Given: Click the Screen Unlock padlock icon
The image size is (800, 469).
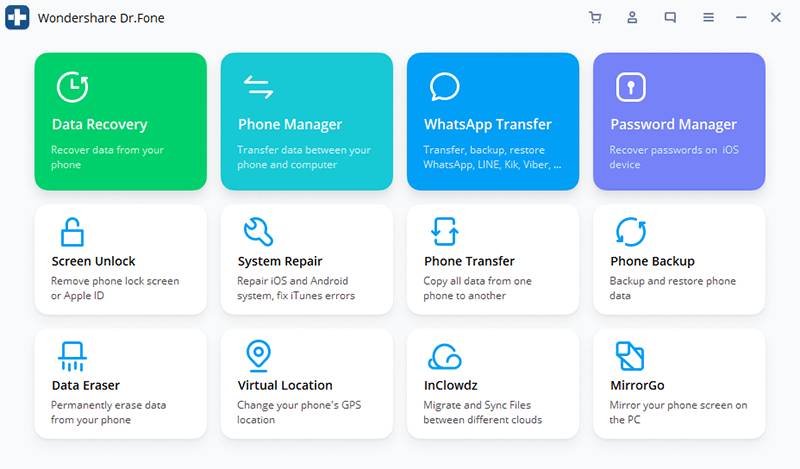Looking at the screenshot, I should (x=72, y=231).
